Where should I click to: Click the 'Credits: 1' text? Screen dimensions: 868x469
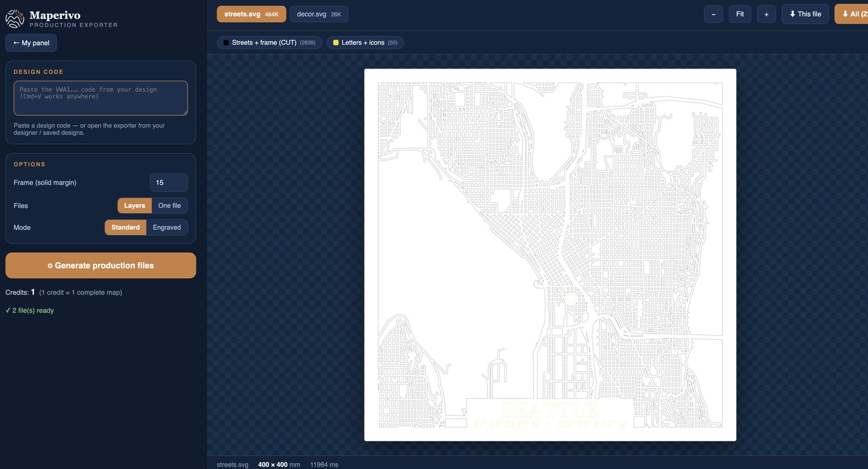[20, 292]
